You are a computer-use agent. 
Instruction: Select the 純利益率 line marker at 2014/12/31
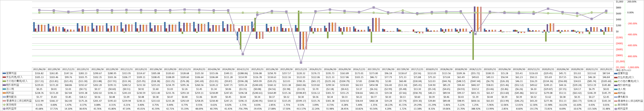(243, 54)
